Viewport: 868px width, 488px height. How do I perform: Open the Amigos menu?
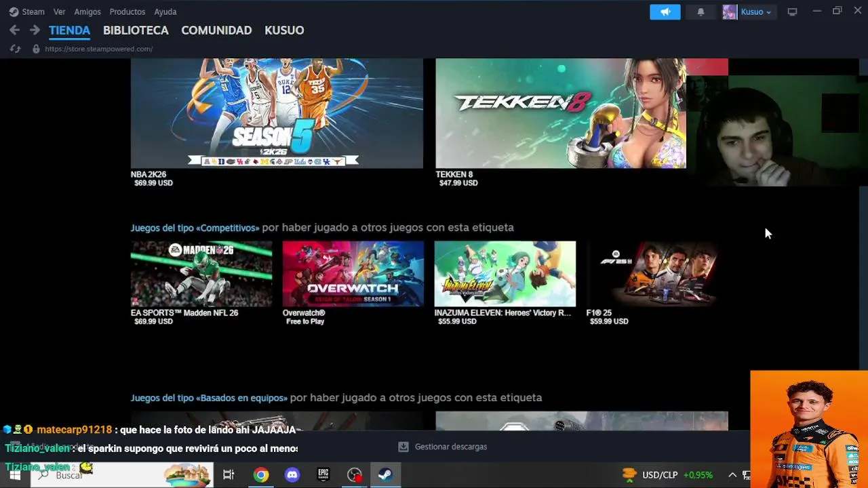tap(87, 12)
